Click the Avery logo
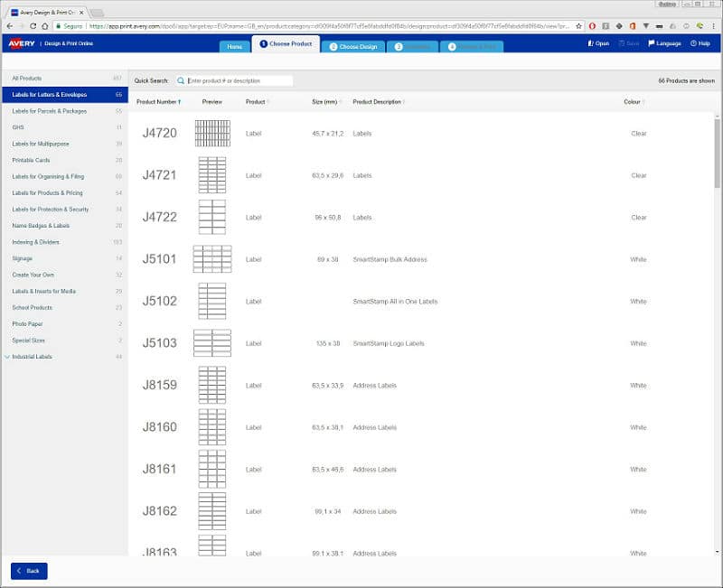 [21, 43]
